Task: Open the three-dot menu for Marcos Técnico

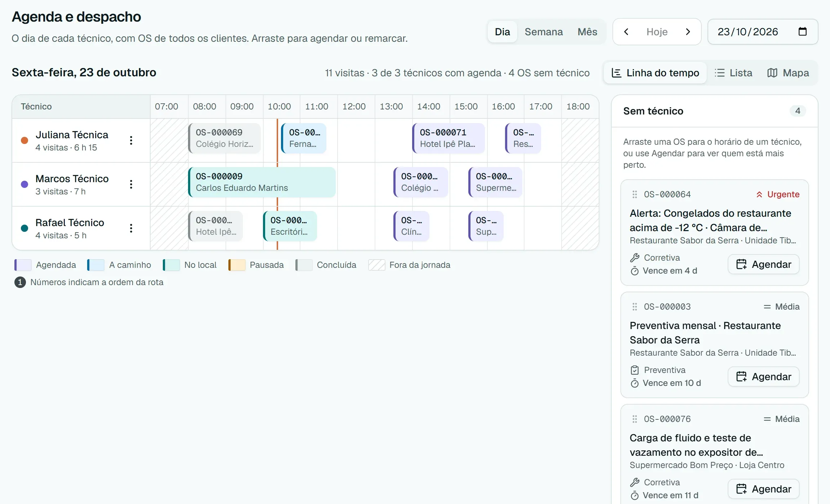Action: point(131,184)
